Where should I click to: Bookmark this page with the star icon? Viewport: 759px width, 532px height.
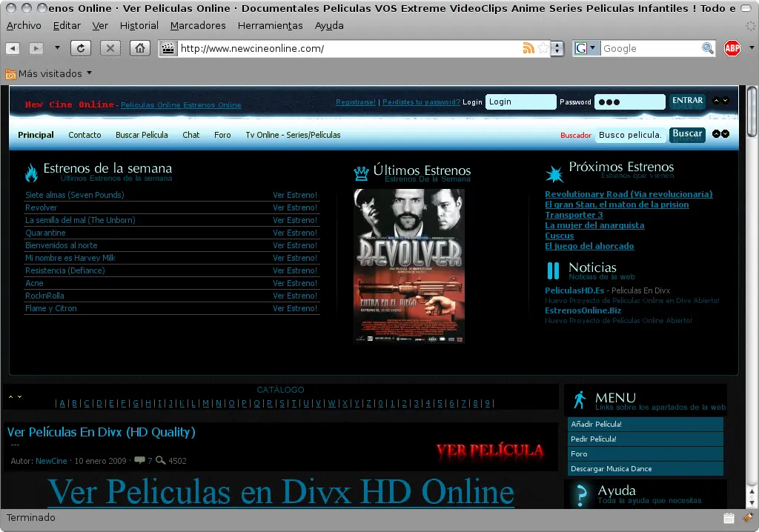coord(543,48)
